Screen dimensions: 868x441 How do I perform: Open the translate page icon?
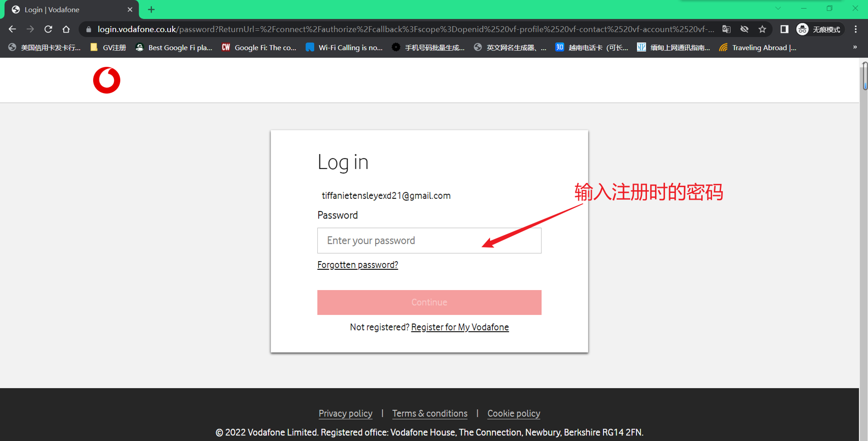coord(726,29)
